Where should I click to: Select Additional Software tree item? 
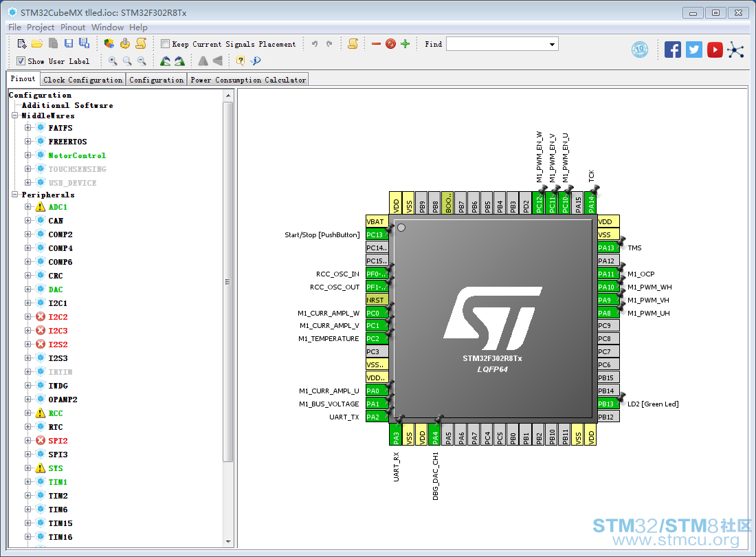click(67, 105)
